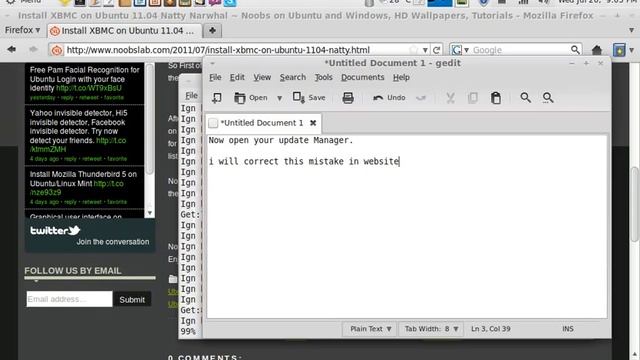Image resolution: width=640 pixels, height=360 pixels.
Task: Save the document with Save button
Action: 309,98
